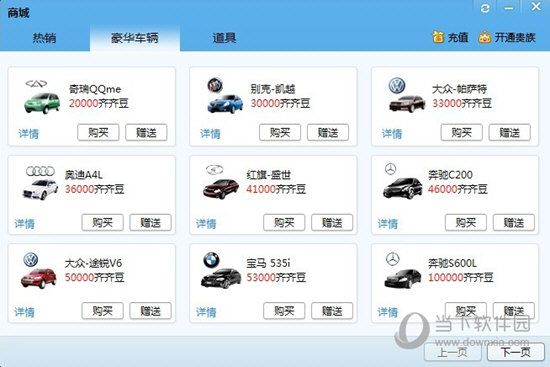Click the Audi rings logo on 奥迪A4L card

pyautogui.click(x=40, y=171)
